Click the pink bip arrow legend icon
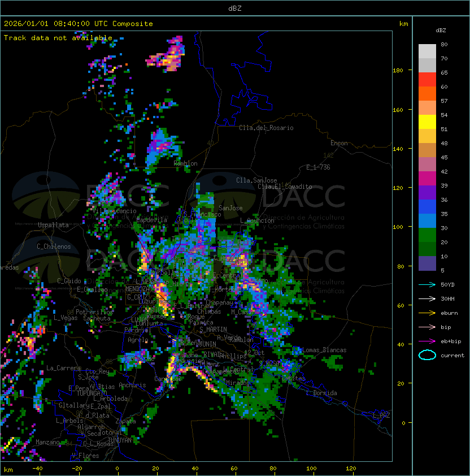The image size is (470, 476). pos(427,327)
